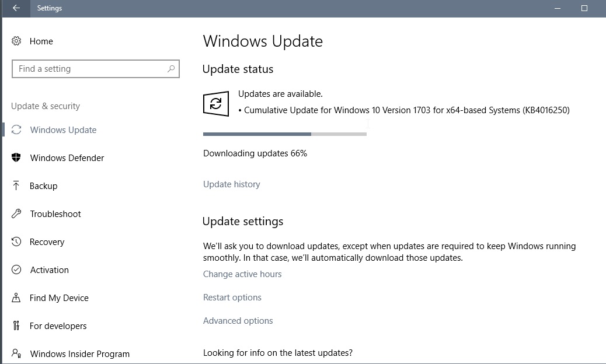Viewport: 606px width, 364px height.
Task: Click the Windows Defender shield icon
Action: (x=16, y=157)
